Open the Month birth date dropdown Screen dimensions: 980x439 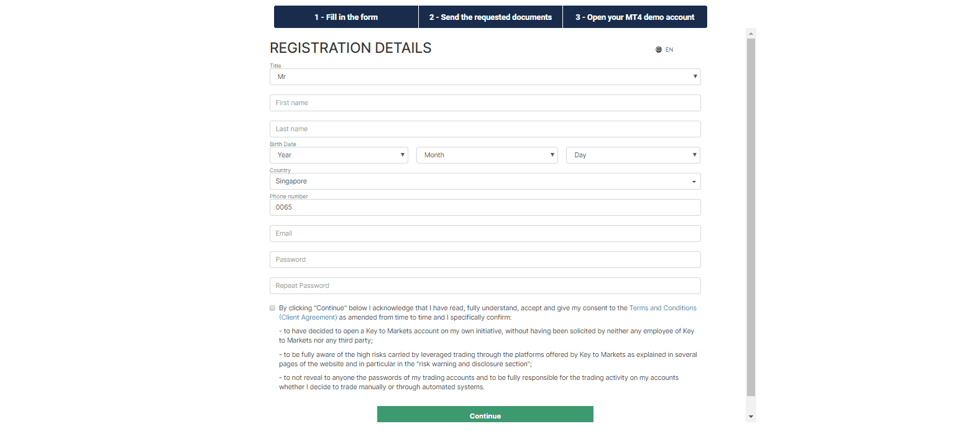[487, 155]
